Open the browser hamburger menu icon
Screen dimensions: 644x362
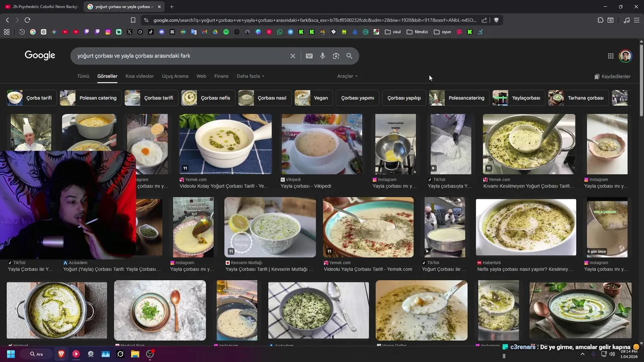(x=637, y=20)
